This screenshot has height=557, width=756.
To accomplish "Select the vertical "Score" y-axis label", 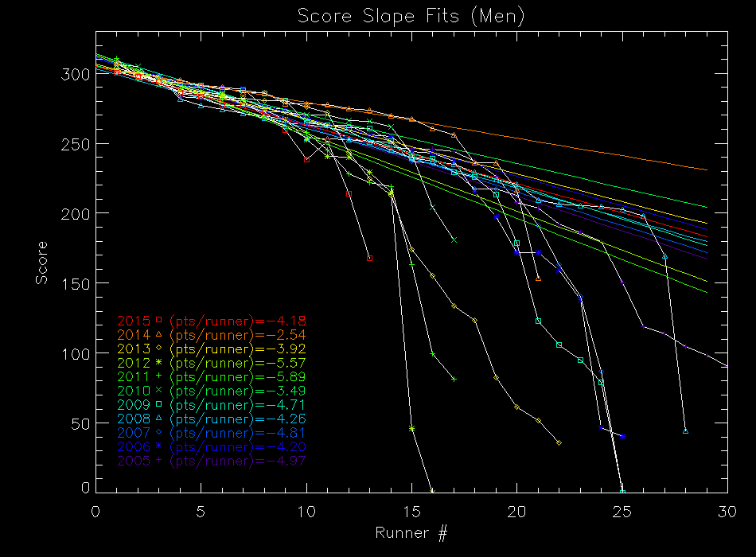I will tap(41, 263).
